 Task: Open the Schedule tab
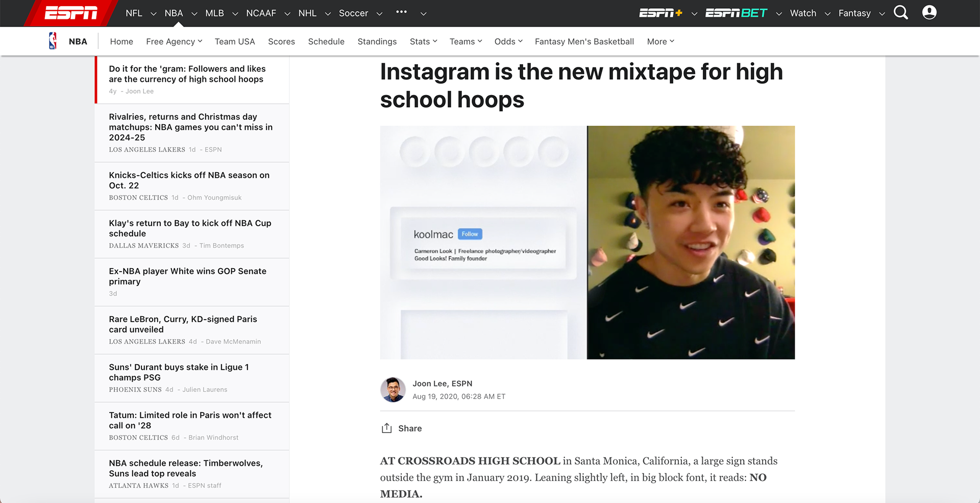[x=326, y=41]
